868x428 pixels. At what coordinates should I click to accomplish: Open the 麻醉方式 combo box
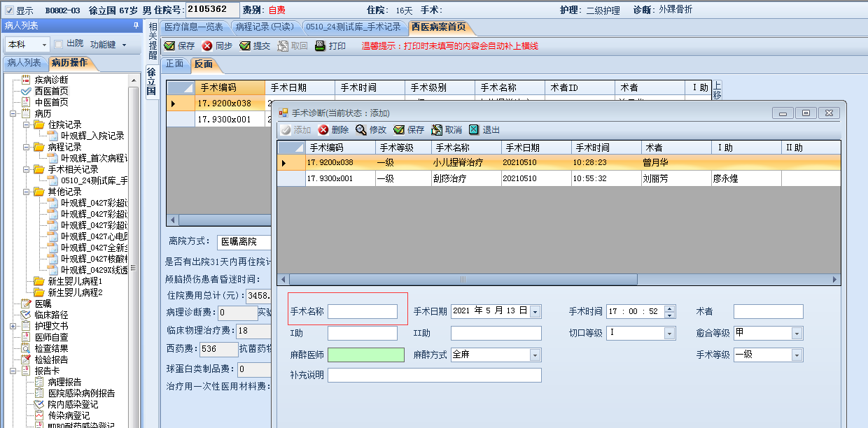535,355
